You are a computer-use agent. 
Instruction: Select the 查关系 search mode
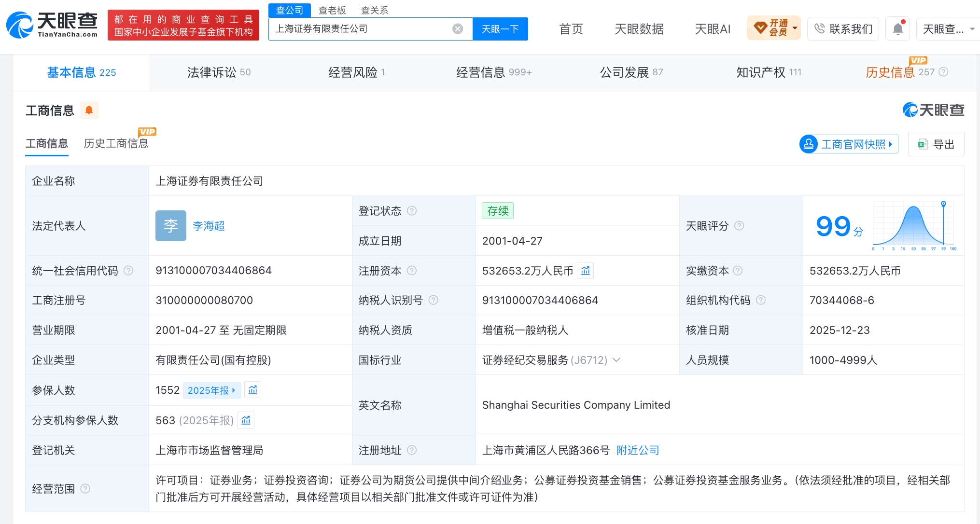tap(375, 10)
